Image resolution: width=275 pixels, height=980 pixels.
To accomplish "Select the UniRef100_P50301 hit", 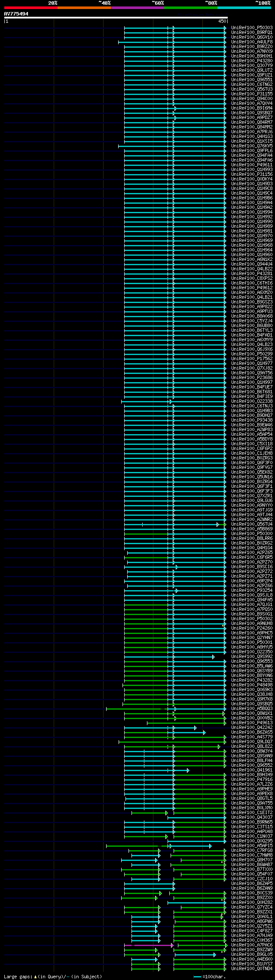I will click(252, 642).
